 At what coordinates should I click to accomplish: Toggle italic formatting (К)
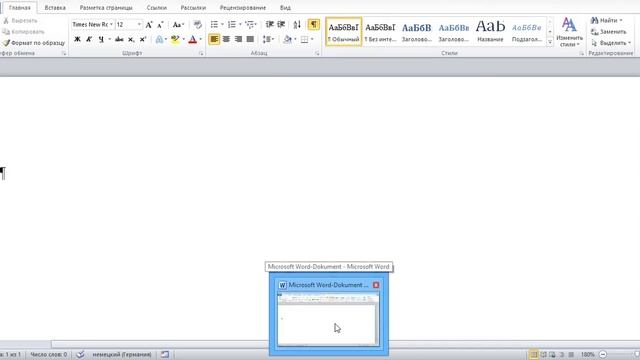click(89, 39)
